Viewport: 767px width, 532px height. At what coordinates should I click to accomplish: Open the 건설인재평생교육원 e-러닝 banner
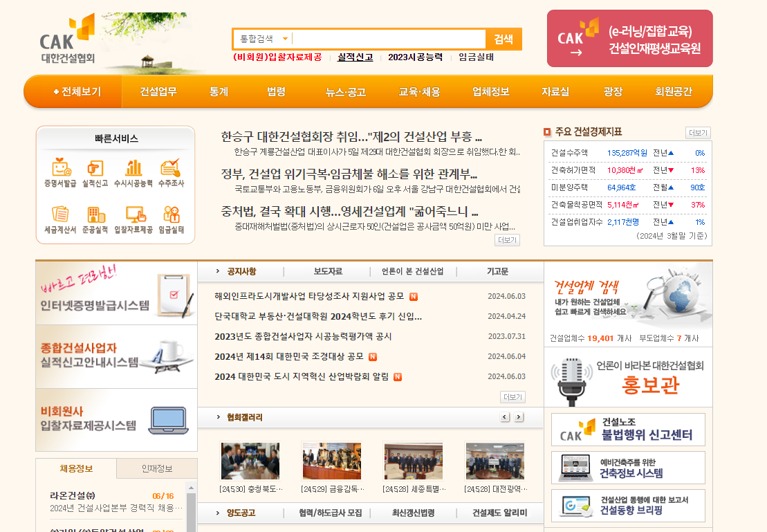629,39
